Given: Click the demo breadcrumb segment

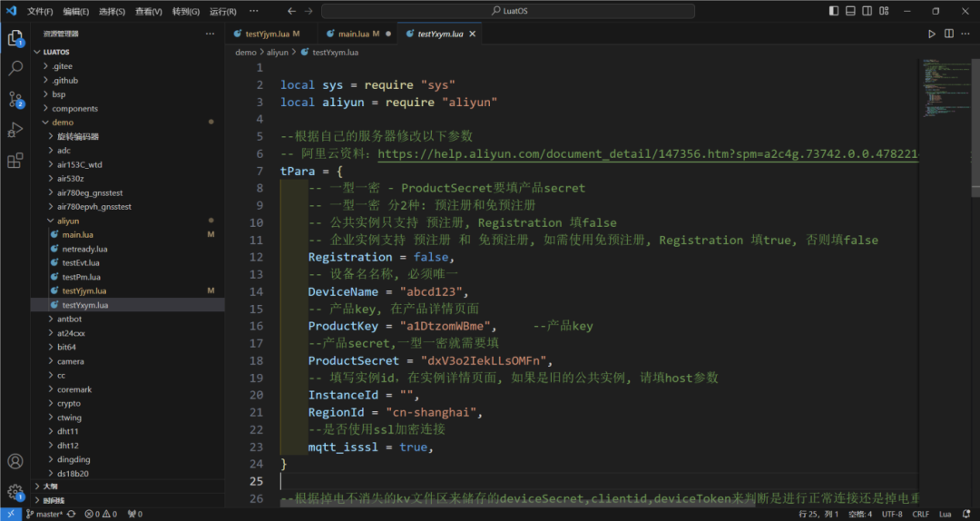Looking at the screenshot, I should click(x=246, y=53).
